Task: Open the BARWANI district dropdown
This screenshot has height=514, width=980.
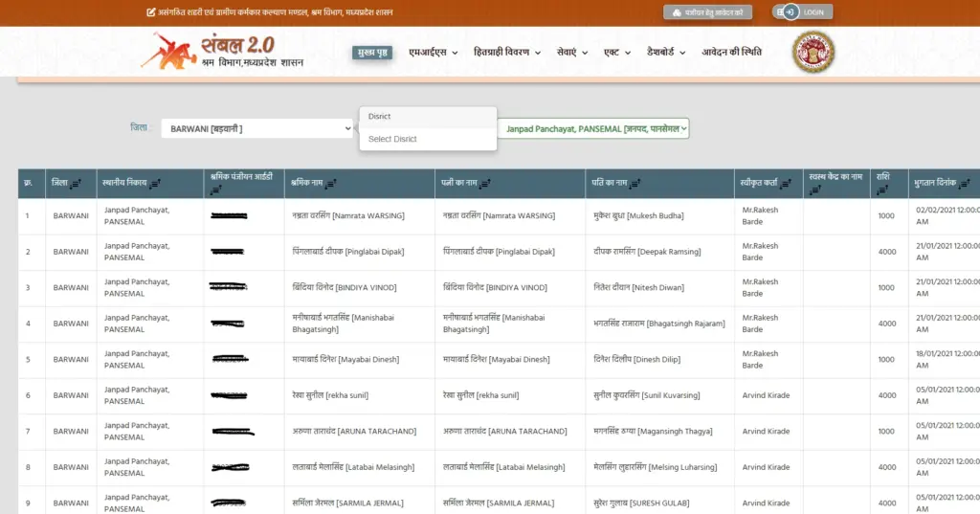Action: tap(256, 129)
